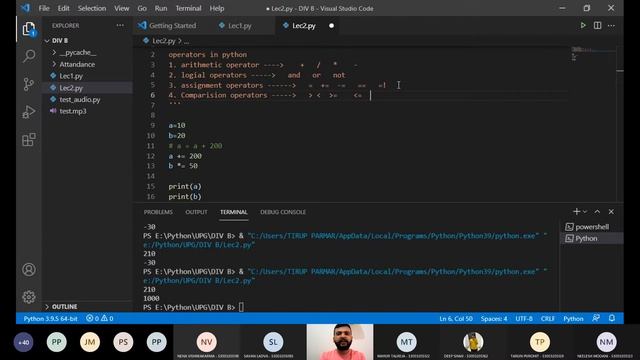
Task: Select participant avatar NV
Action: 207,342
